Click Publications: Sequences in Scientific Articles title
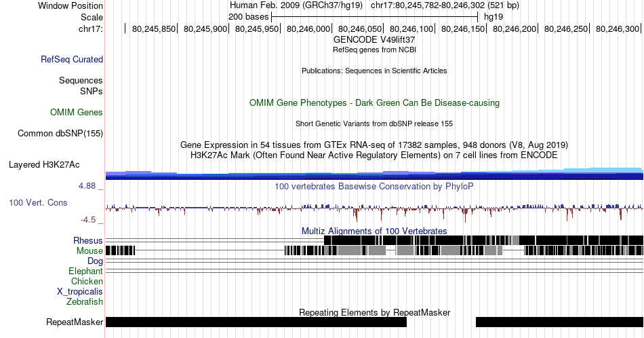 click(x=374, y=71)
